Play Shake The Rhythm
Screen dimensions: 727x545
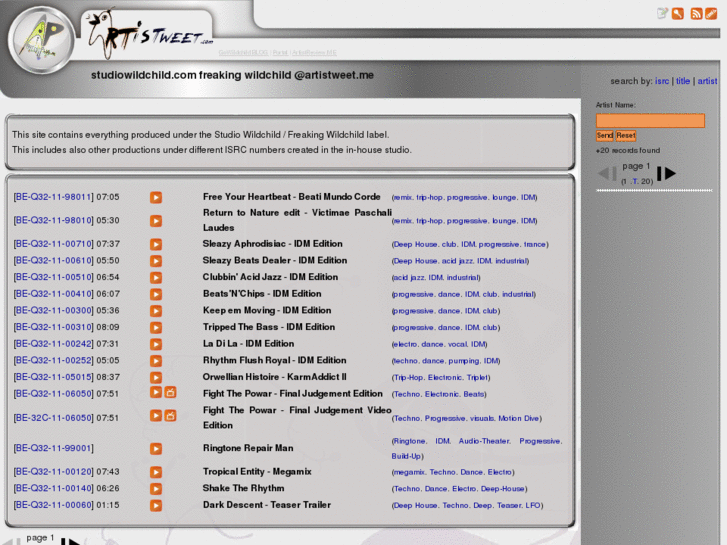[156, 489]
